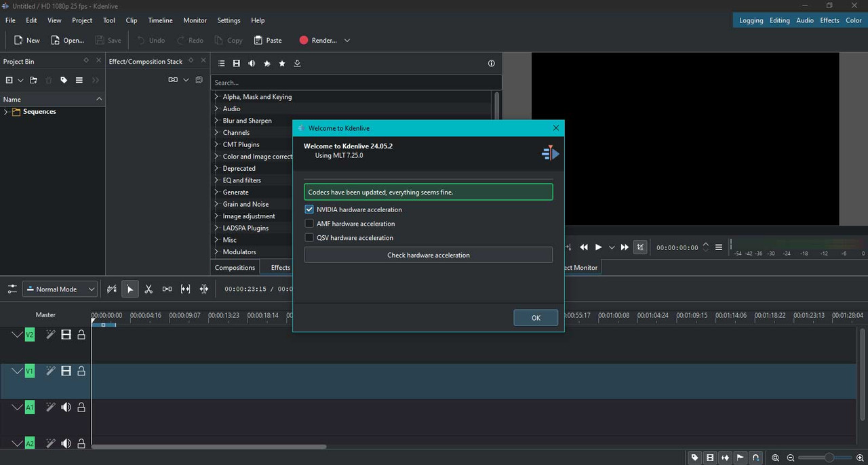This screenshot has height=465, width=868.
Task: Rewind the project monitor
Action: point(583,247)
